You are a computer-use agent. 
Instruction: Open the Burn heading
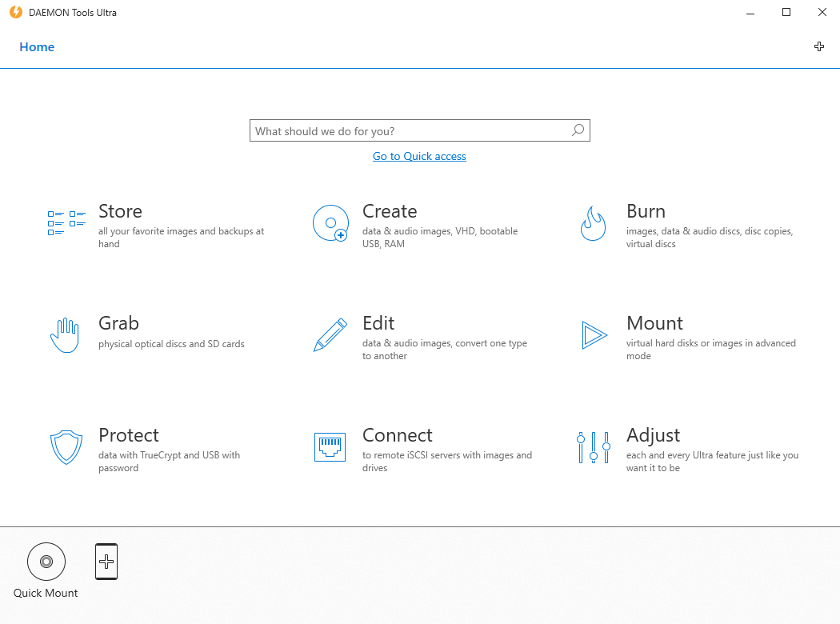pos(646,211)
